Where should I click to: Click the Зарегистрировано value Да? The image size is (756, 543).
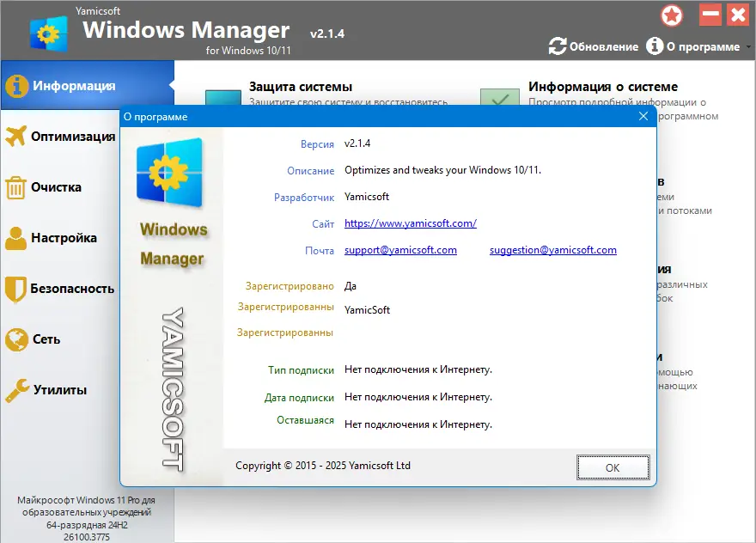tap(350, 286)
